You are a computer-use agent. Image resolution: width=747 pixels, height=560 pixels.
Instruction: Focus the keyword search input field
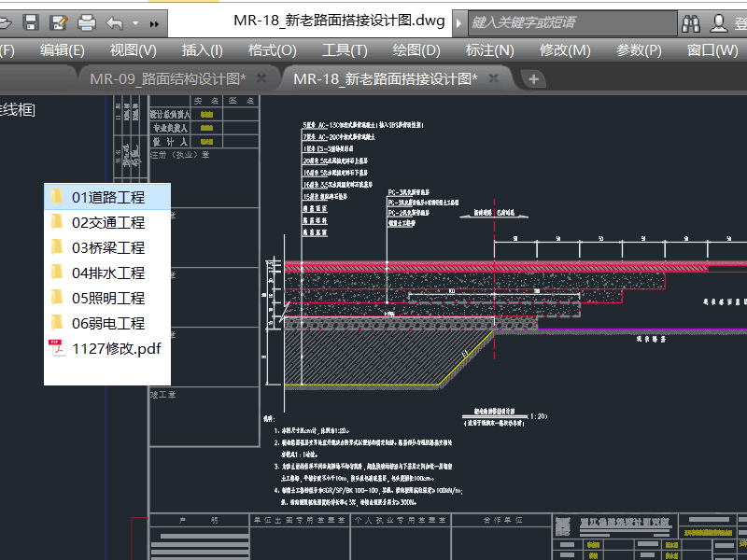(x=572, y=22)
